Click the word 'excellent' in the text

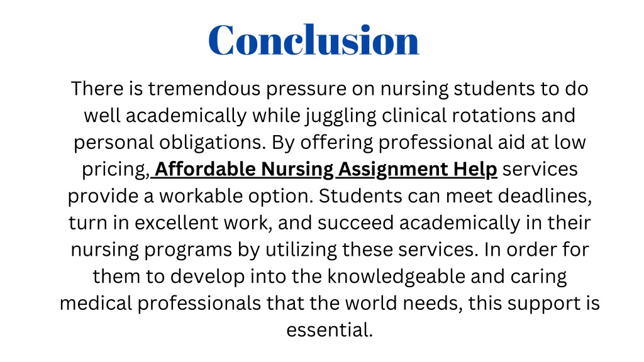tap(177, 222)
